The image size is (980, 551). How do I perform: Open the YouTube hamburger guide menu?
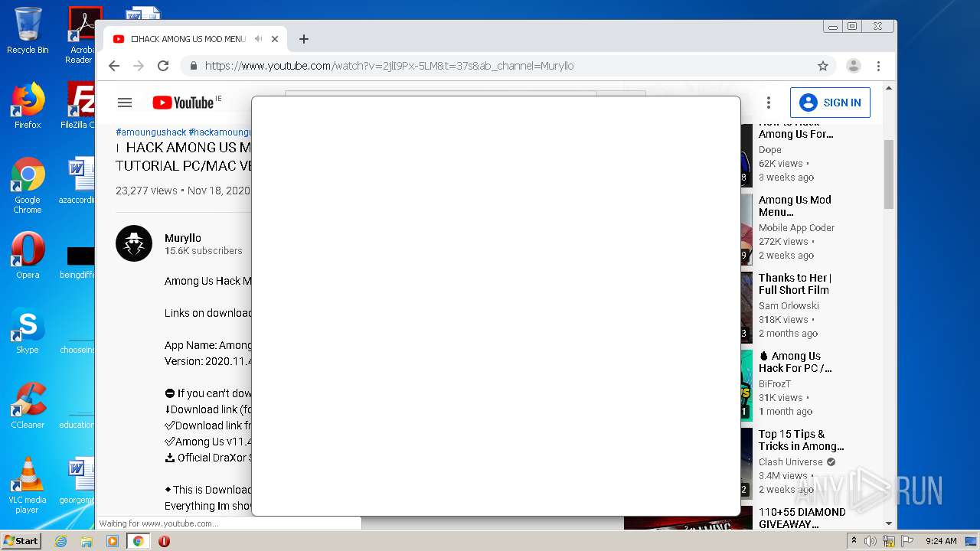(125, 103)
